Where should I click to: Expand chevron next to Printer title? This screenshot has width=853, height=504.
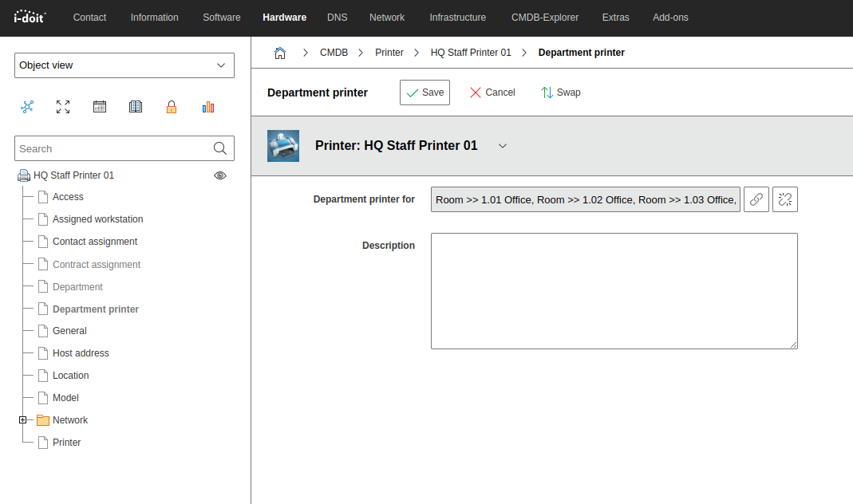pyautogui.click(x=503, y=146)
